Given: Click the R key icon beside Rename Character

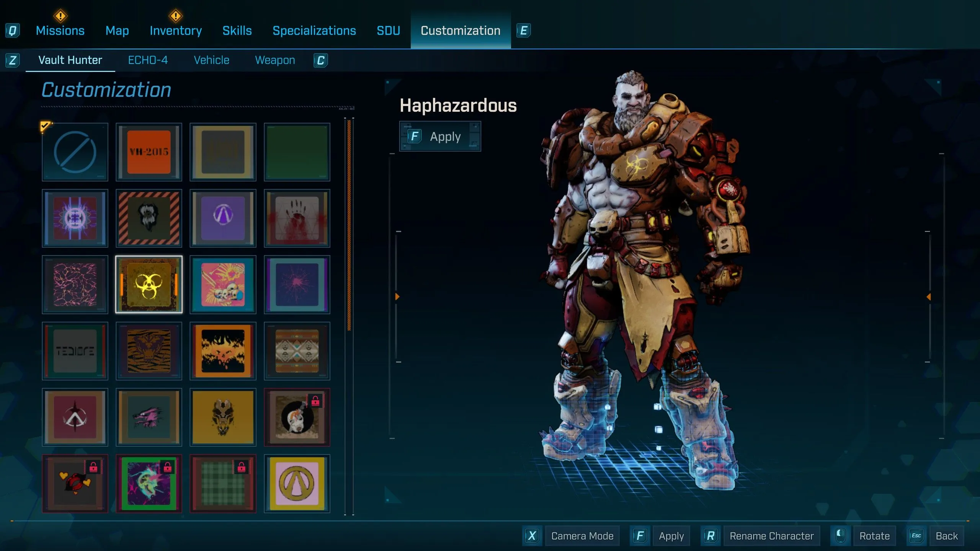Looking at the screenshot, I should point(710,536).
